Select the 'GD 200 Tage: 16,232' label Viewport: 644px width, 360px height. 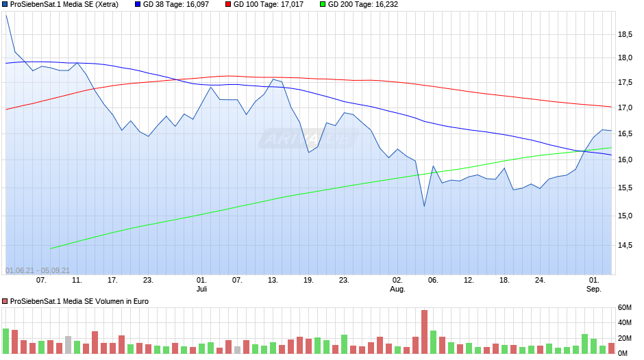pos(363,5)
